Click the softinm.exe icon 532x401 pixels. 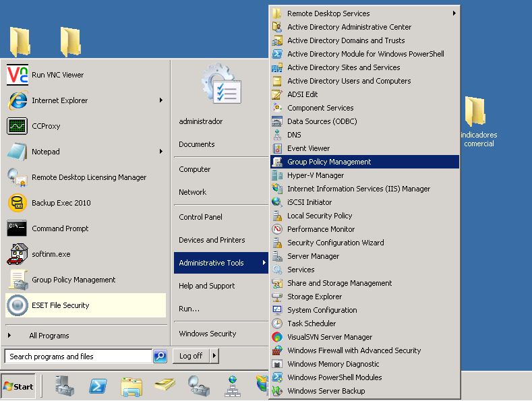click(x=18, y=254)
